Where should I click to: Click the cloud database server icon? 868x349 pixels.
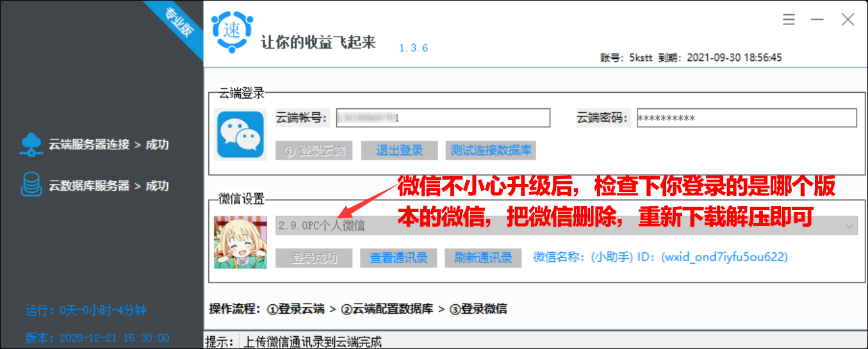click(x=31, y=186)
